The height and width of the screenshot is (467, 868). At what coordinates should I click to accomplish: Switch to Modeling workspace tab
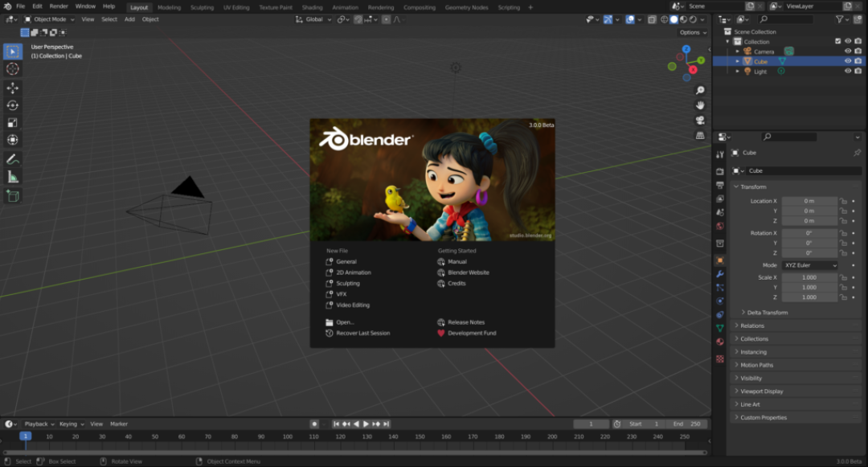click(169, 7)
